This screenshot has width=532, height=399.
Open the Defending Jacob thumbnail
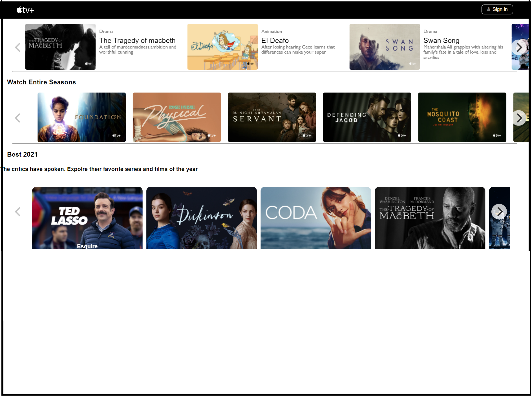tap(367, 117)
